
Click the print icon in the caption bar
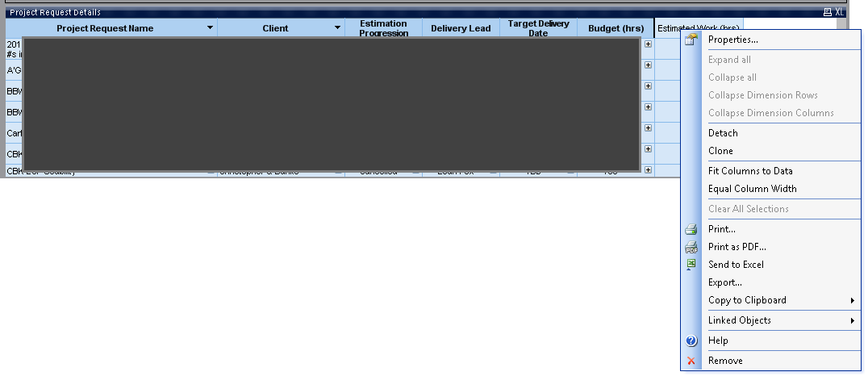(828, 12)
